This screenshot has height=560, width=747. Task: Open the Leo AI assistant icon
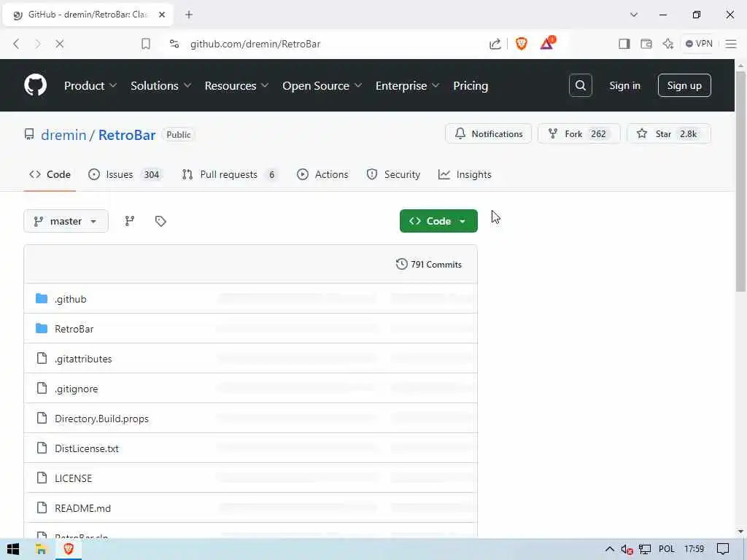tap(668, 44)
